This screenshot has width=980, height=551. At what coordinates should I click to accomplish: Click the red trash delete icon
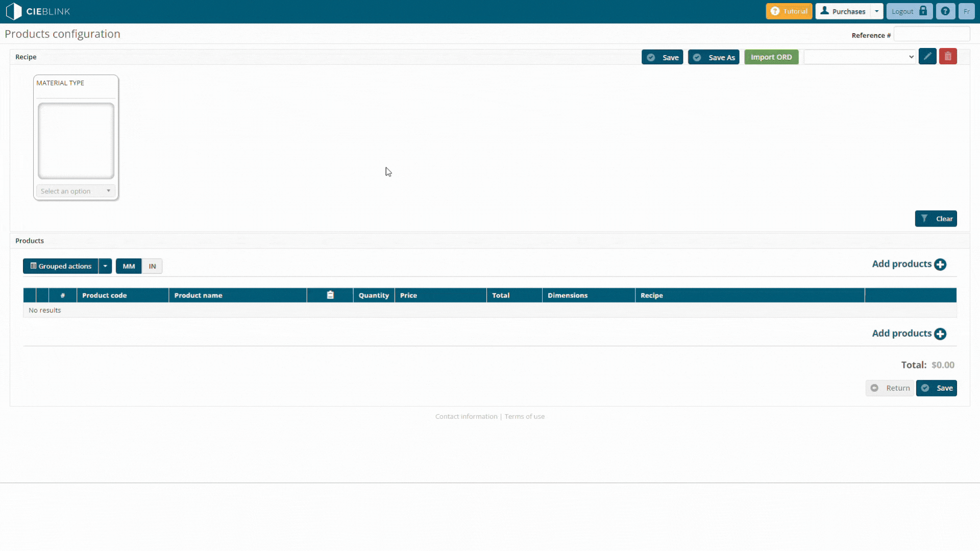[948, 57]
